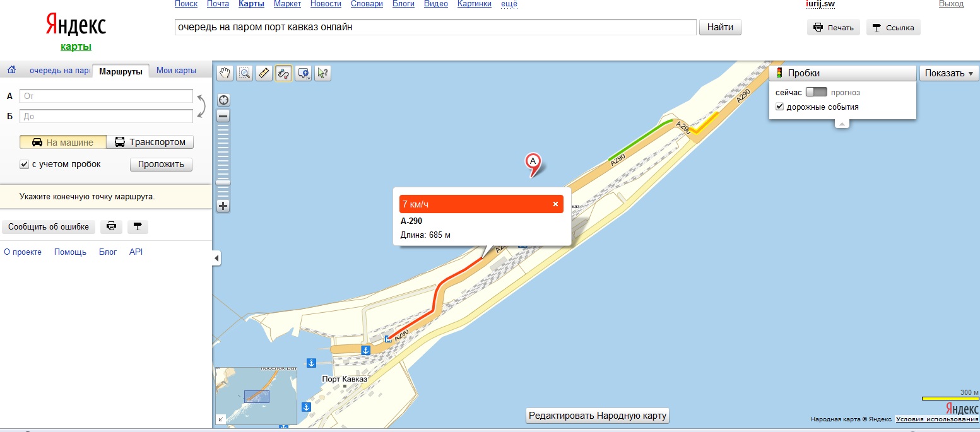Open Почта in top navigation
This screenshot has height=432, width=980.
tap(218, 4)
